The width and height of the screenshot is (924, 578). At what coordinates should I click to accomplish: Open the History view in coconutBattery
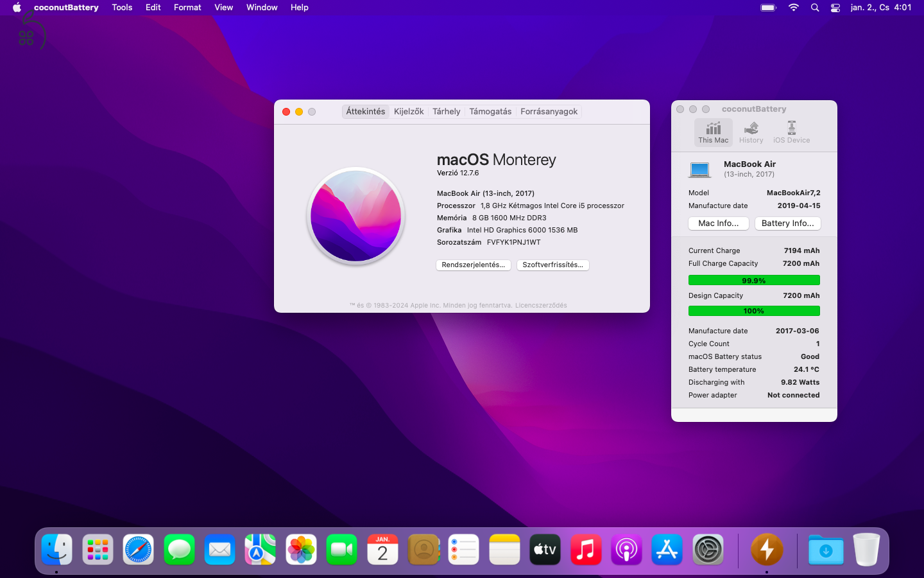[751, 132]
